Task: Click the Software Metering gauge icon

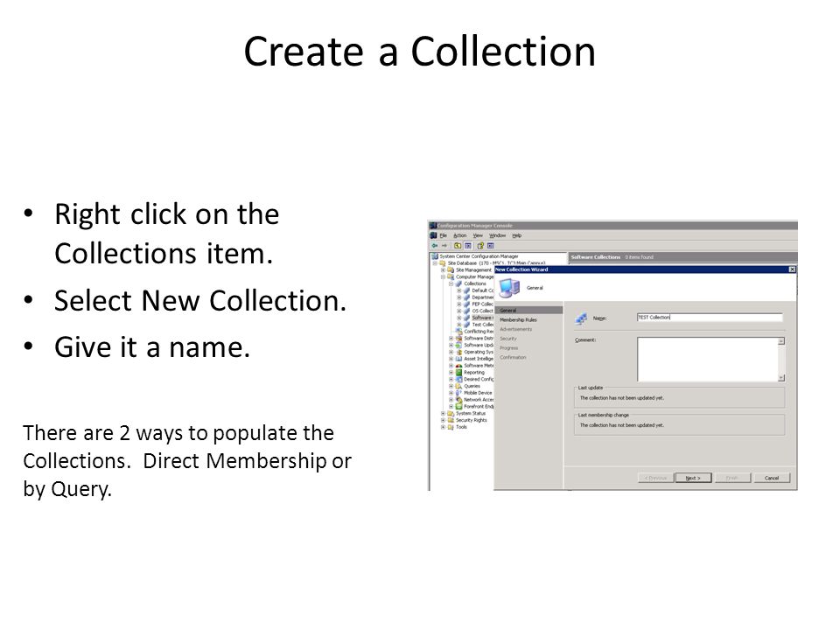Action: click(x=459, y=366)
